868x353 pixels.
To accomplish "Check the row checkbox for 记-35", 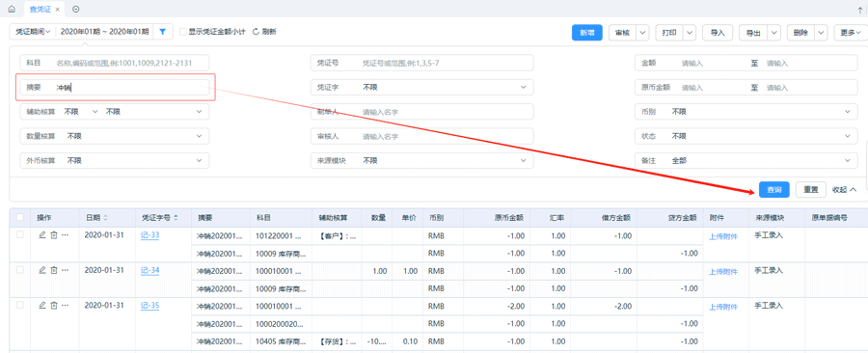I will pos(20,305).
